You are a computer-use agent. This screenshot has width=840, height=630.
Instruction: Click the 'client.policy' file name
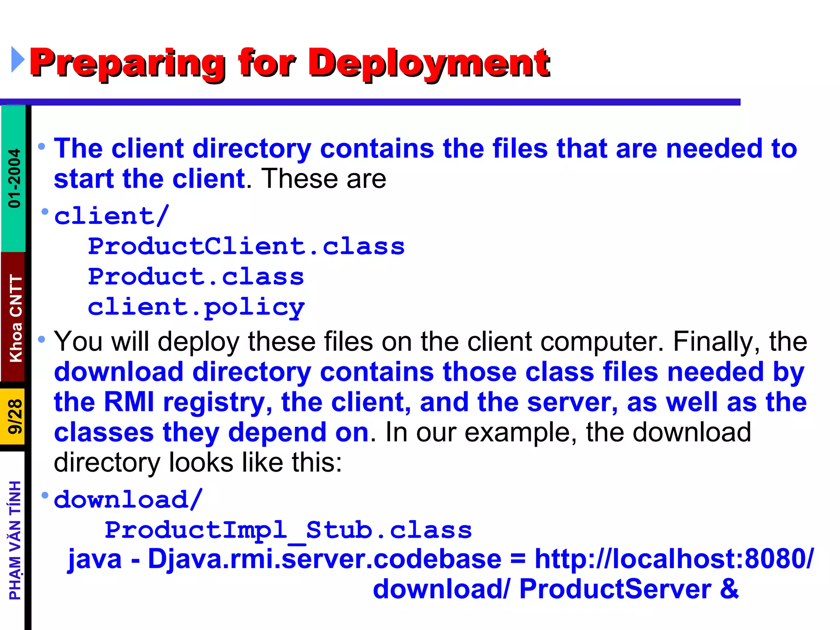[196, 308]
